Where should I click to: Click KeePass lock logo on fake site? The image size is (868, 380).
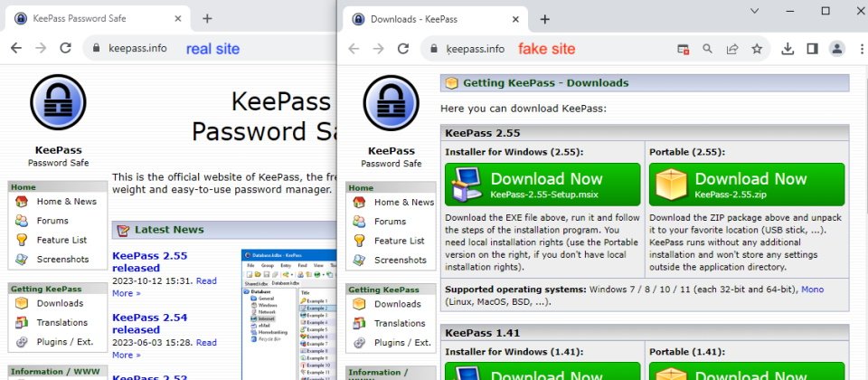tap(391, 103)
